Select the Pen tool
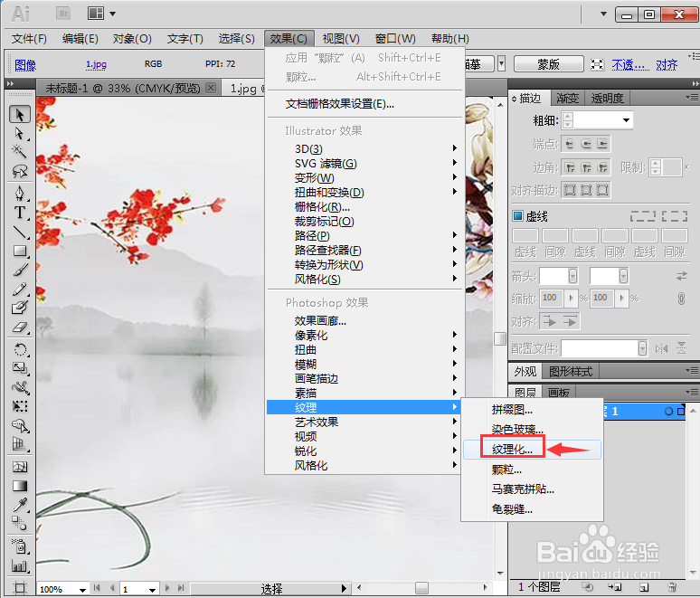Viewport: 700px width, 598px height. pos(20,194)
